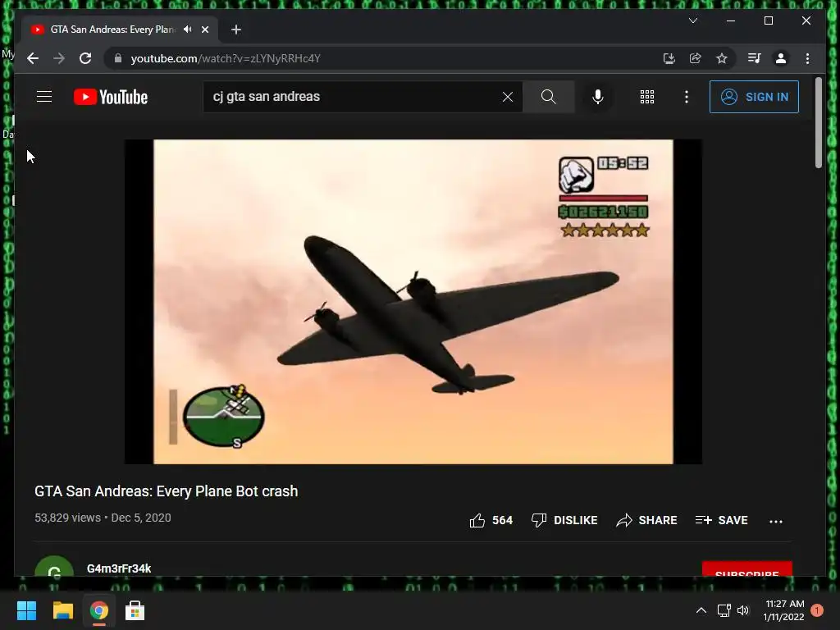Open G4m3rFr34k channel avatar
Image resolution: width=840 pixels, height=630 pixels.
(53, 567)
